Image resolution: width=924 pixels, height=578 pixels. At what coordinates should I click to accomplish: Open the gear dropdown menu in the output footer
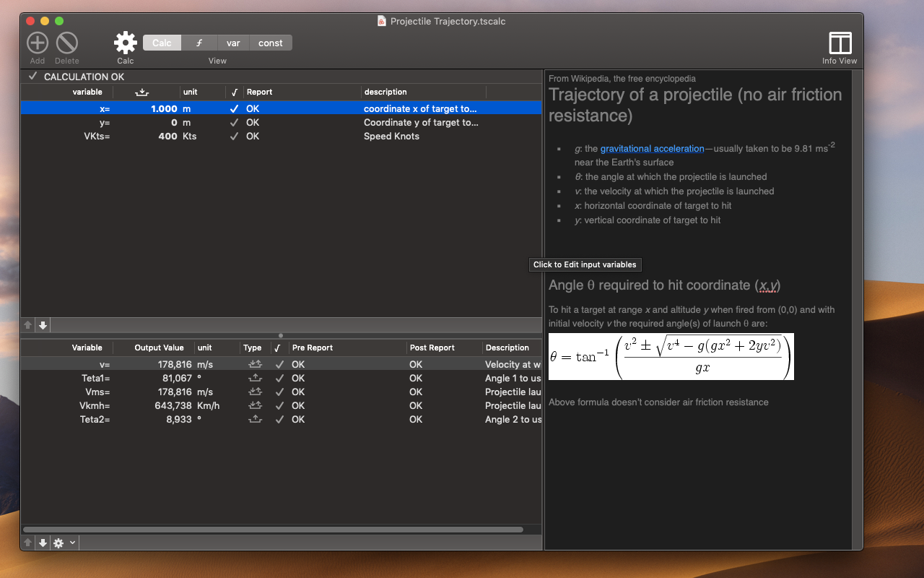pyautogui.click(x=65, y=543)
